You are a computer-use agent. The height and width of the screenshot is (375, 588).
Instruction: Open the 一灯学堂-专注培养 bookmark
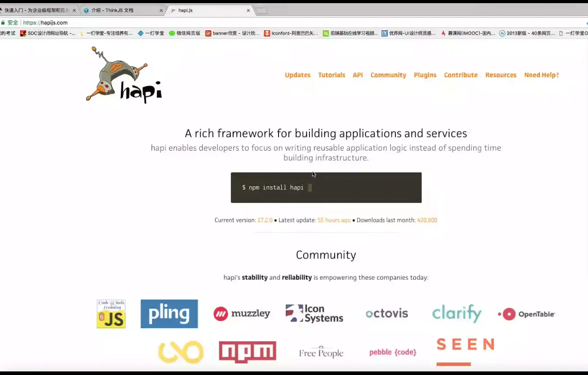[x=106, y=33]
